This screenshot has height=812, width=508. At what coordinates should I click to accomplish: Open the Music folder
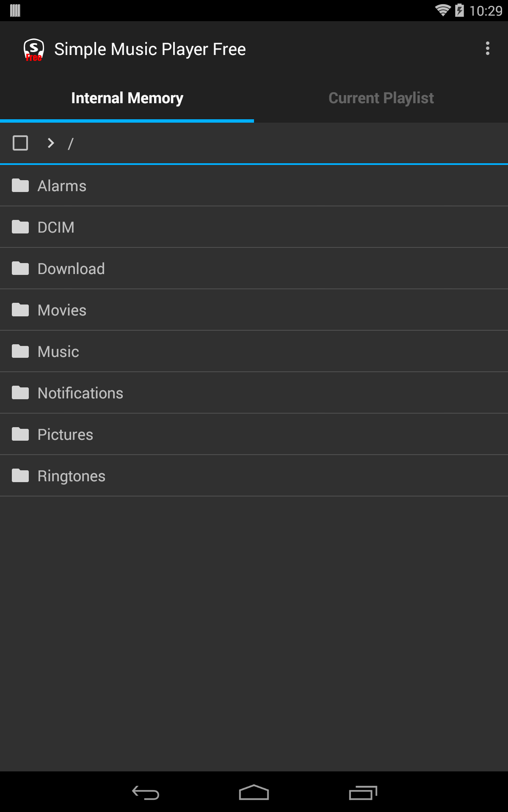(254, 351)
